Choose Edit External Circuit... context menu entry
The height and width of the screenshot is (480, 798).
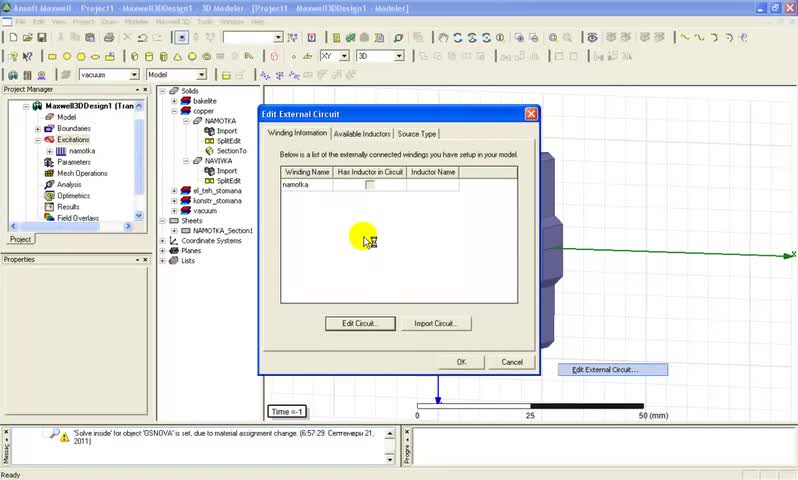coord(613,370)
